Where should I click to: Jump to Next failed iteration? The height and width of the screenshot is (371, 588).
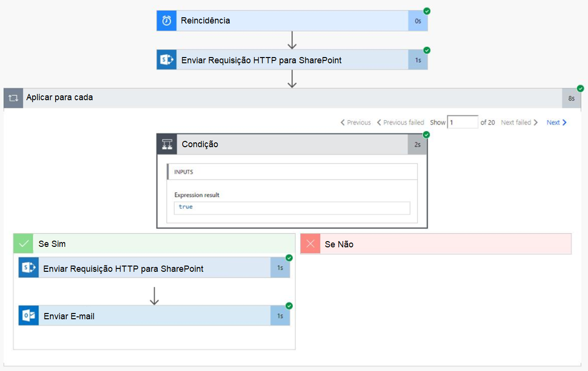(519, 123)
